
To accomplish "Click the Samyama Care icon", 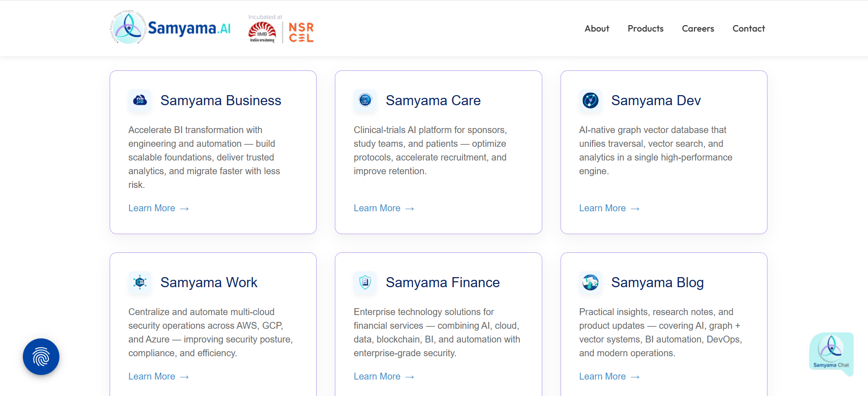I will [365, 100].
